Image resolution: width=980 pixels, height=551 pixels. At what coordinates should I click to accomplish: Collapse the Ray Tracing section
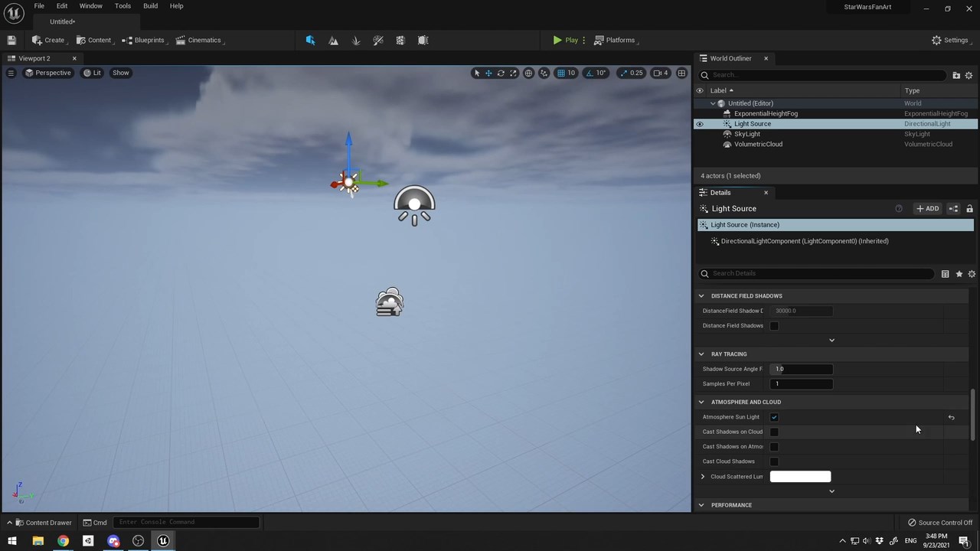(701, 354)
